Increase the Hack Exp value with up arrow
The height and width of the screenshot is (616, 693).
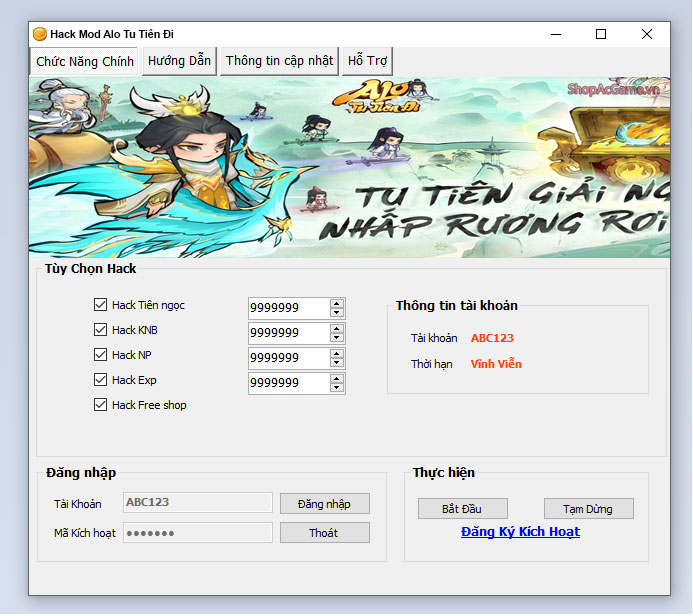pos(337,379)
